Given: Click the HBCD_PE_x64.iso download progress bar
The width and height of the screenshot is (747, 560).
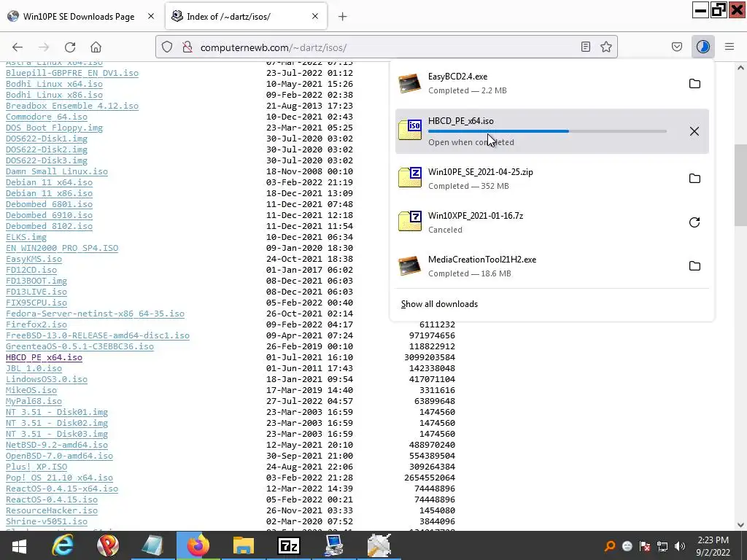Looking at the screenshot, I should 547,131.
